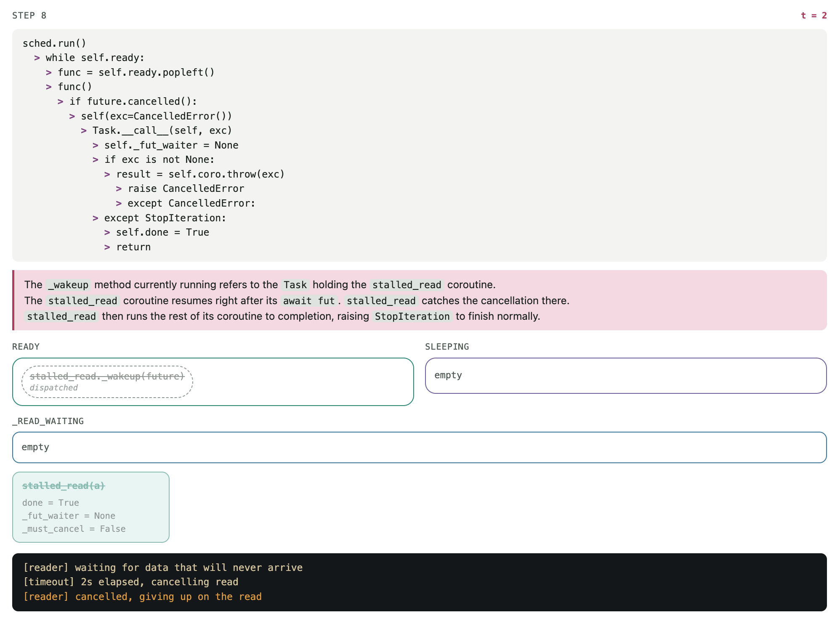Click the 'Task' code term in the explanation
The image size is (840, 621).
[x=295, y=285]
